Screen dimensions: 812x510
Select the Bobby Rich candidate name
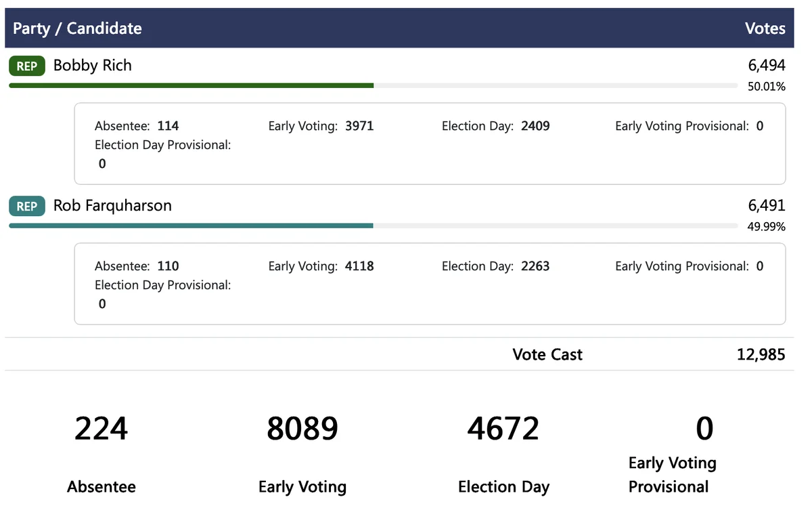(x=92, y=66)
